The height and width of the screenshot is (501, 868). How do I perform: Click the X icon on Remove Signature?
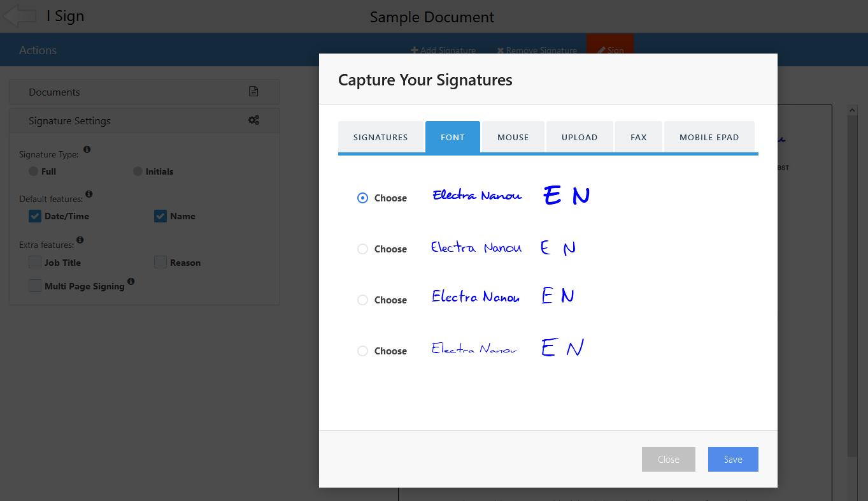coord(501,50)
